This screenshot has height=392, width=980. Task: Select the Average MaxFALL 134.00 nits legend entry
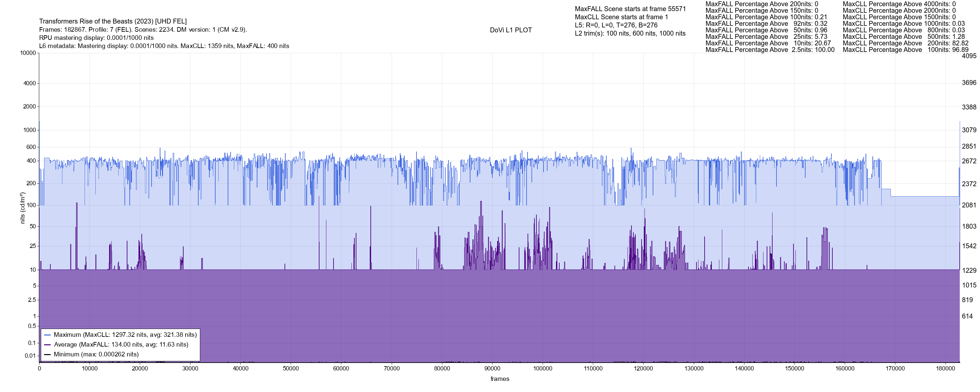pos(121,345)
